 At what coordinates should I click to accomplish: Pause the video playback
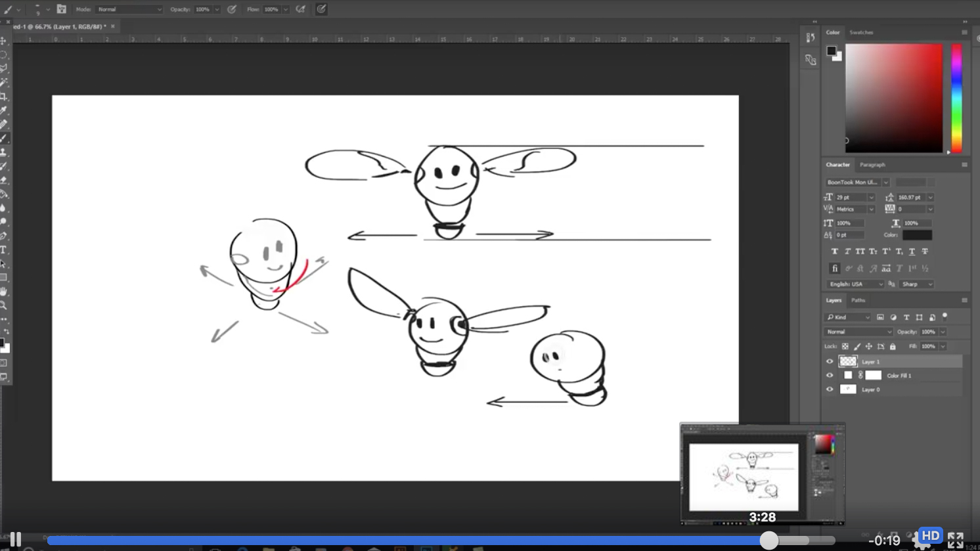16,540
